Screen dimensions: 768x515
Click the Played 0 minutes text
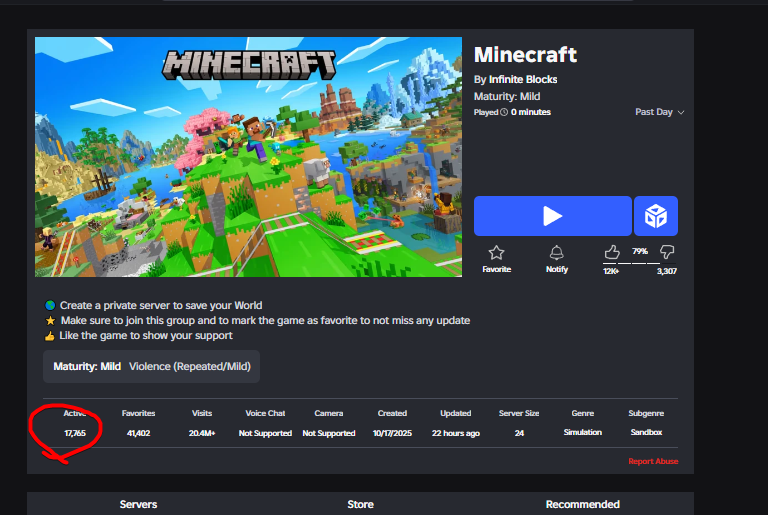[x=512, y=112]
